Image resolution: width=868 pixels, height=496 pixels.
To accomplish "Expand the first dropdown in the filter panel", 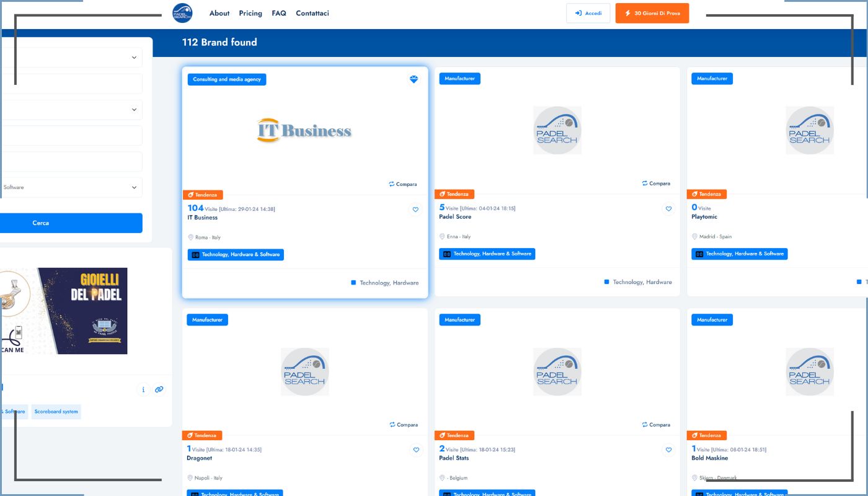I will 71,58.
